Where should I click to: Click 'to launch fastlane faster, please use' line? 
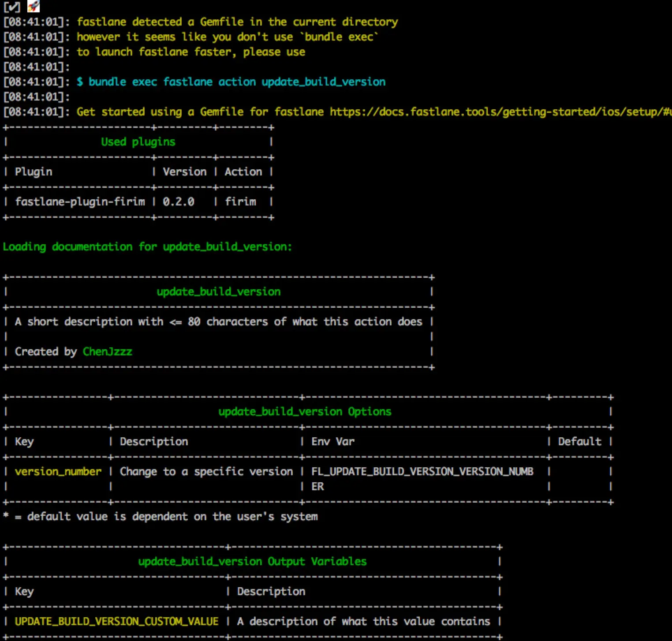click(x=191, y=52)
